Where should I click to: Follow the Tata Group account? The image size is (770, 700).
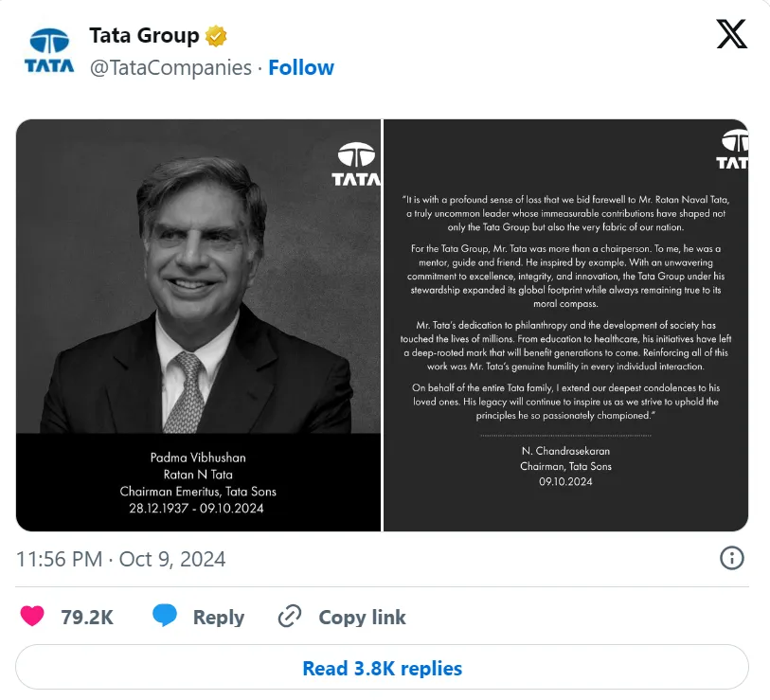pyautogui.click(x=301, y=67)
